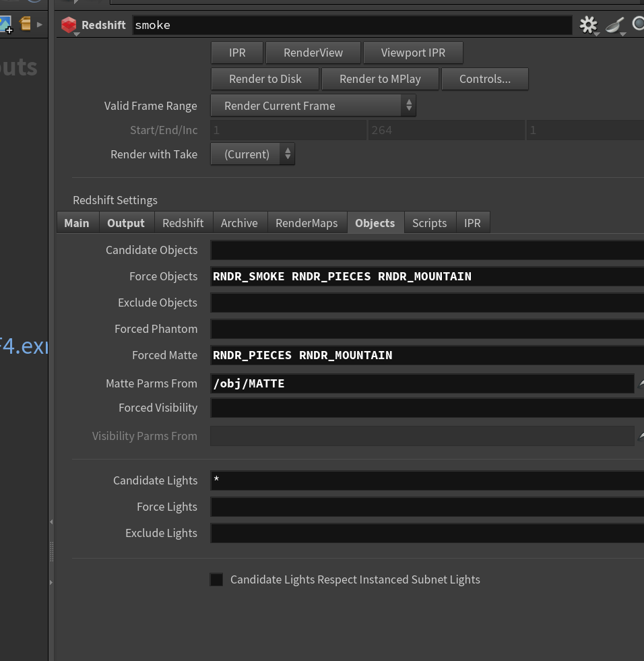Switch to the Archive tab
This screenshot has width=644, height=661.
click(239, 222)
